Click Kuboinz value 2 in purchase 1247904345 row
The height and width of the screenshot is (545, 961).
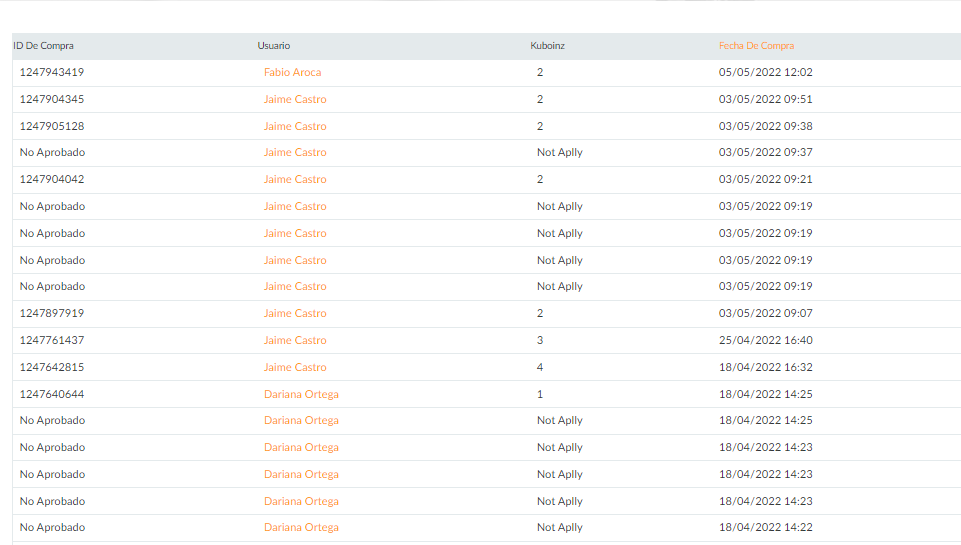click(540, 99)
